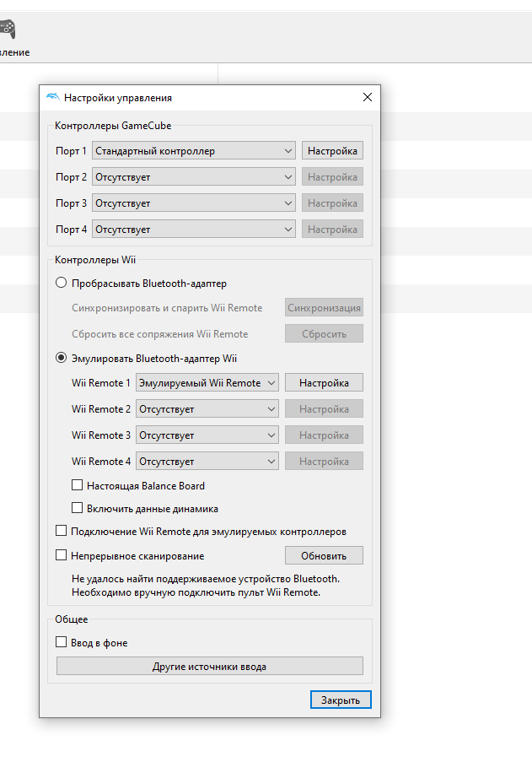The image size is (532, 762).
Task: Toggle Ввод в фоне checkbox
Action: click(61, 642)
